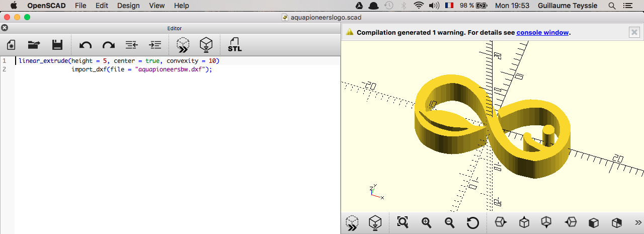This screenshot has width=644, height=234.
Task: Place cursor on the linear_extrude code line
Action: click(x=119, y=61)
